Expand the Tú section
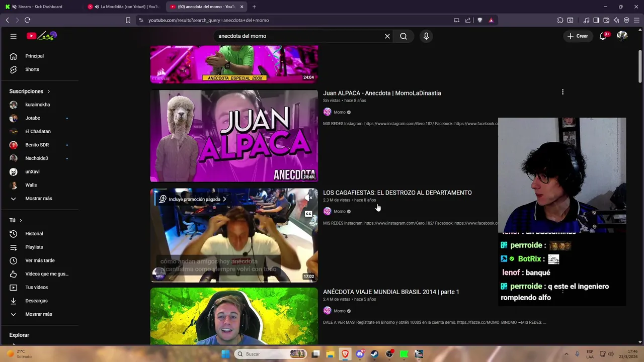Viewport: 644px width, 362px height. pos(16,220)
